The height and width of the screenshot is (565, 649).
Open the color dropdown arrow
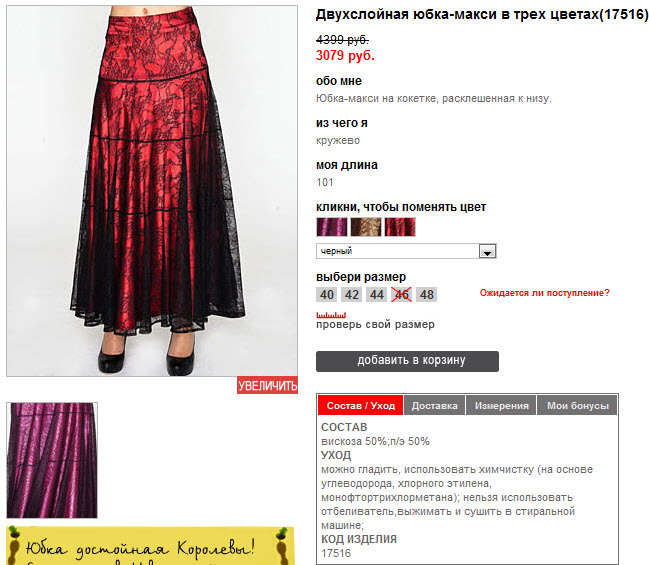coord(488,251)
